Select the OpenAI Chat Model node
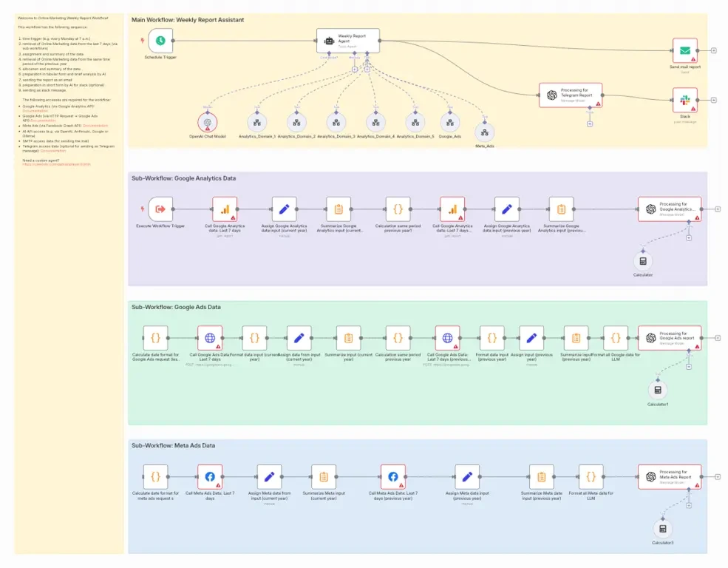Screen dimensions: 728x568 click(208, 123)
